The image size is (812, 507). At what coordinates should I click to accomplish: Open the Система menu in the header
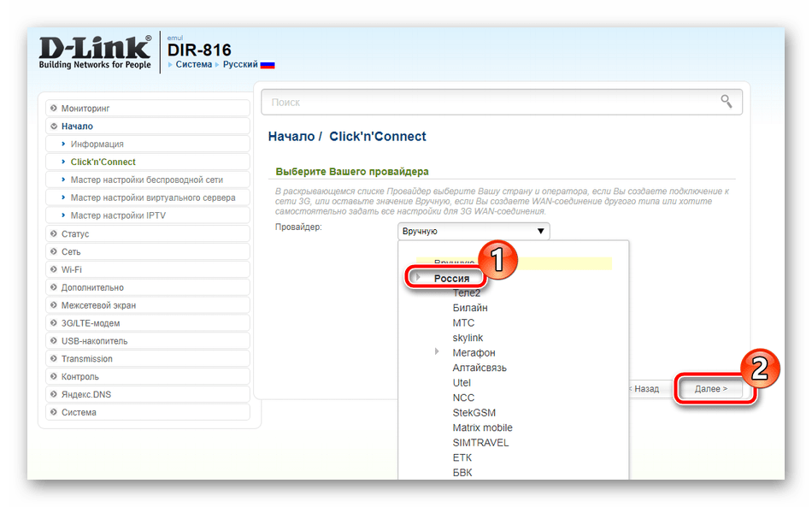pos(194,64)
